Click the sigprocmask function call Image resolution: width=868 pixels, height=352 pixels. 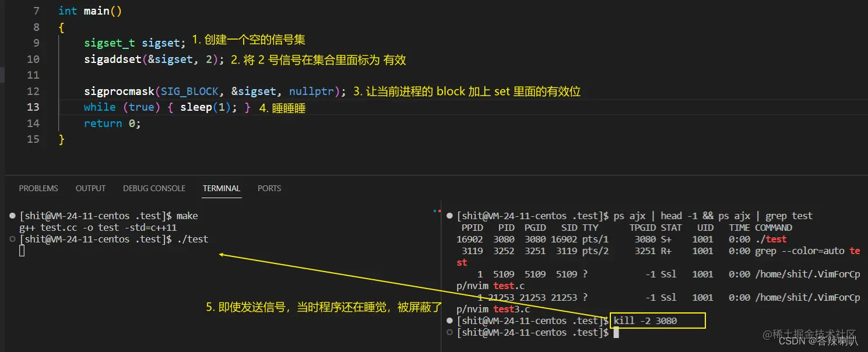[x=215, y=91]
